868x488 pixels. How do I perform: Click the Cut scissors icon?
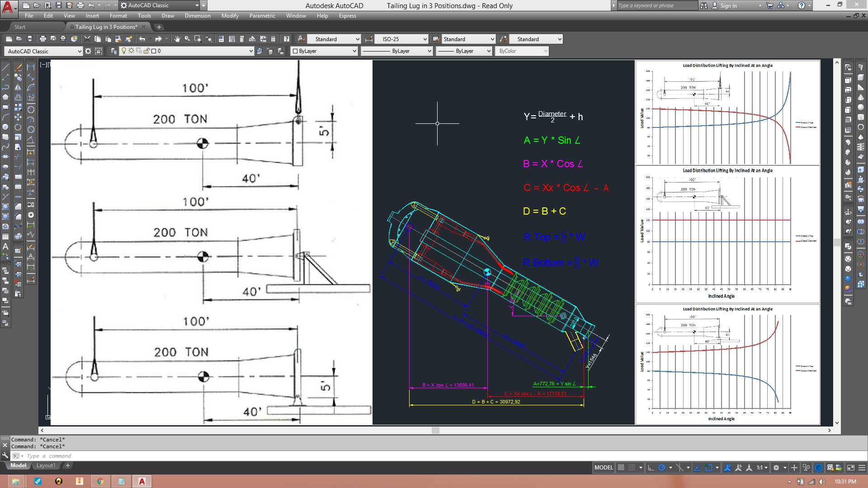click(x=87, y=39)
